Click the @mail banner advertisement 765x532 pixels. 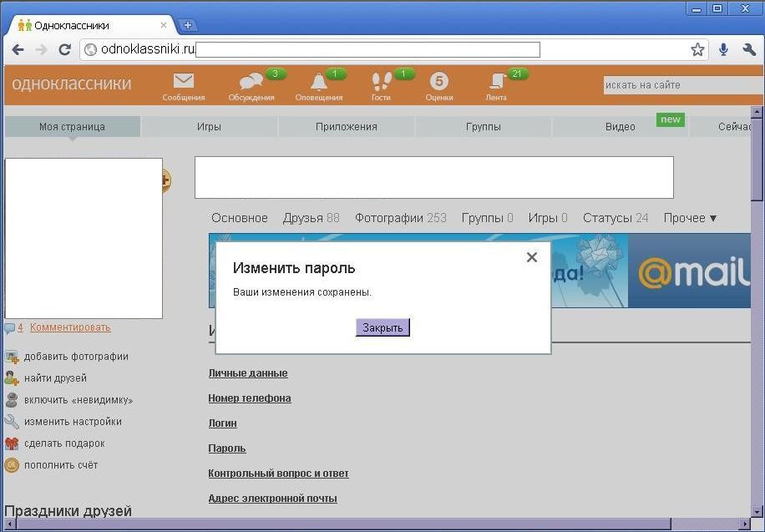(689, 271)
